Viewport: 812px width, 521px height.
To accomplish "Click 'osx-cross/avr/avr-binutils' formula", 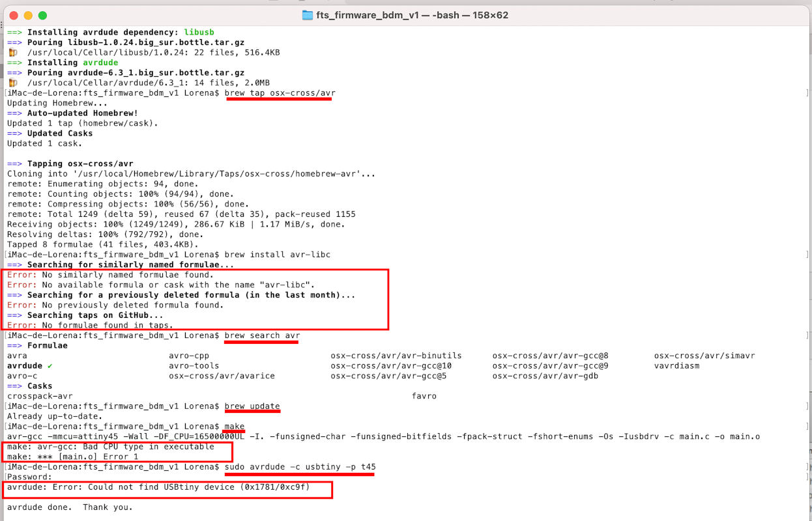I will click(396, 356).
